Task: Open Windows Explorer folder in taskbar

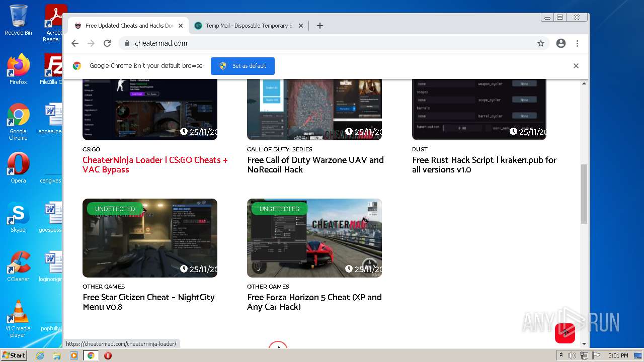Action: 57,355
